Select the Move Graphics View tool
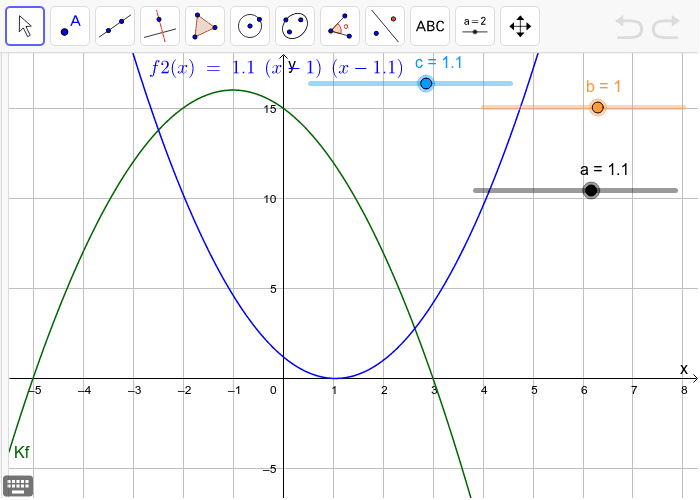Image resolution: width=700 pixels, height=500 pixels. [520, 26]
